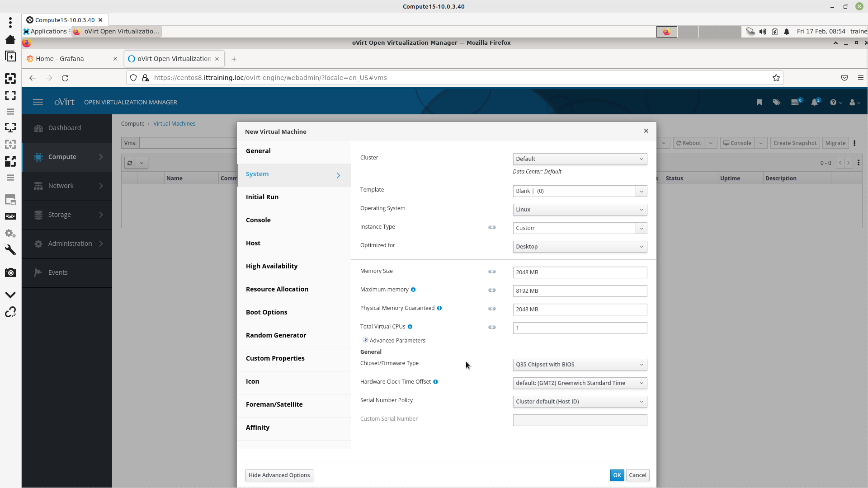The image size is (868, 488).
Task: Toggle link icon next to Instance Type
Action: tap(492, 227)
